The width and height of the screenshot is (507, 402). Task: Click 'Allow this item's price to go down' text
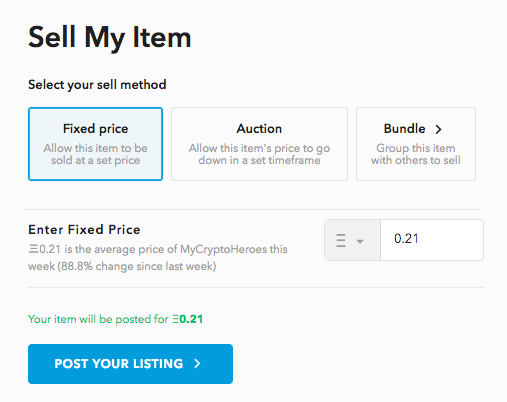[259, 154]
